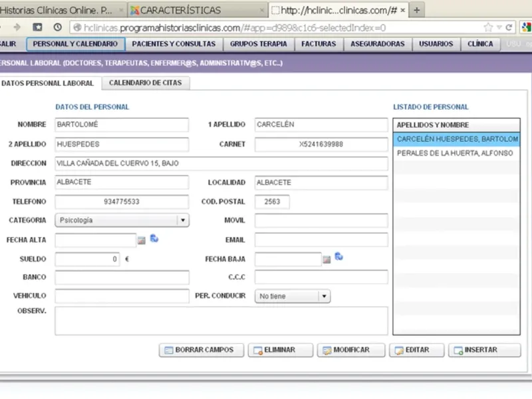Click the CARNET field X5241639988

pyautogui.click(x=321, y=144)
